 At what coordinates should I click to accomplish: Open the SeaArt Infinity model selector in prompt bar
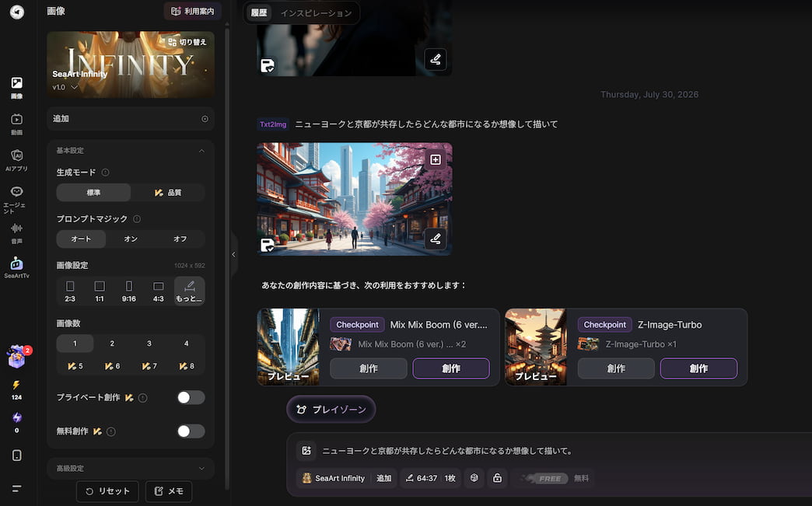point(334,478)
